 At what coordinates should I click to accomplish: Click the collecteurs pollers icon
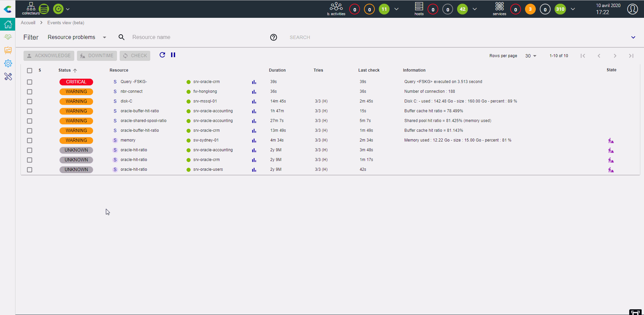pyautogui.click(x=31, y=9)
